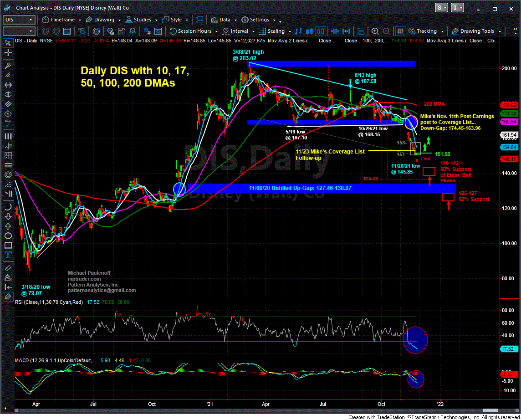Click the decrease bar spacing icon
The width and height of the screenshot is (521, 420).
click(335, 31)
